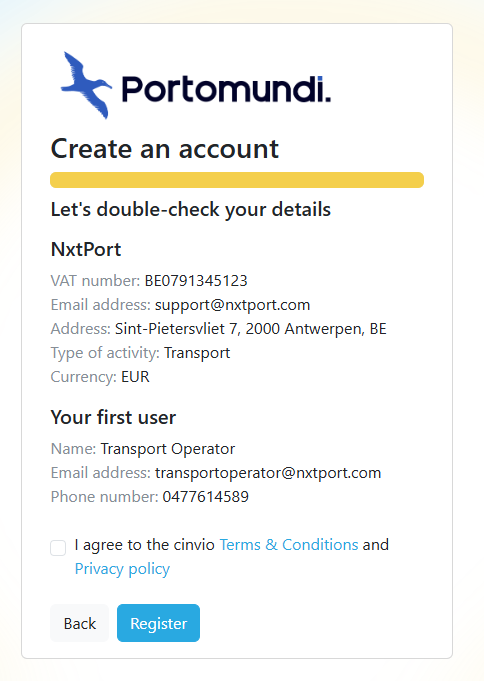Click the Your first user heading

pos(113,417)
